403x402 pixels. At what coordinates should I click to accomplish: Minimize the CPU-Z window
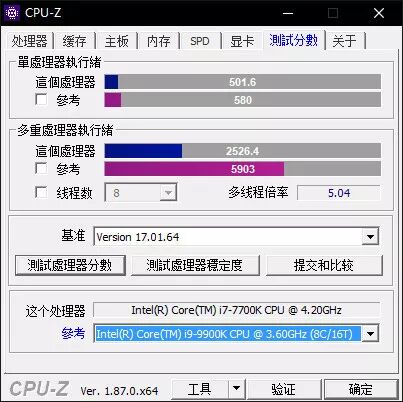point(288,13)
